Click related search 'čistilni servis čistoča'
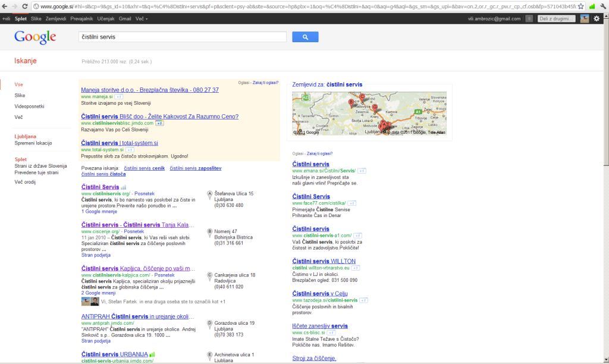609x364 pixels. 103,174
